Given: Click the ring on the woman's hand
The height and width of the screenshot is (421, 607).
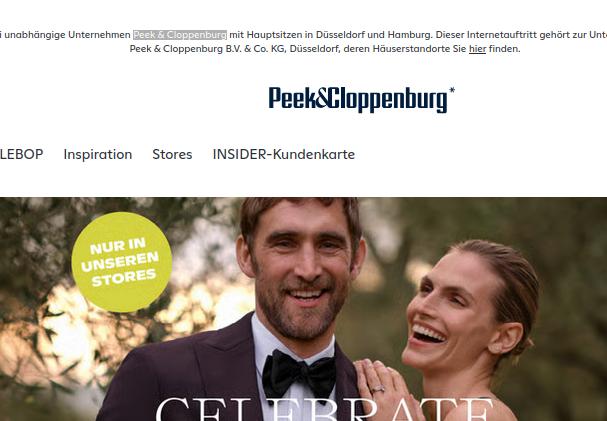Looking at the screenshot, I should click(x=378, y=388).
